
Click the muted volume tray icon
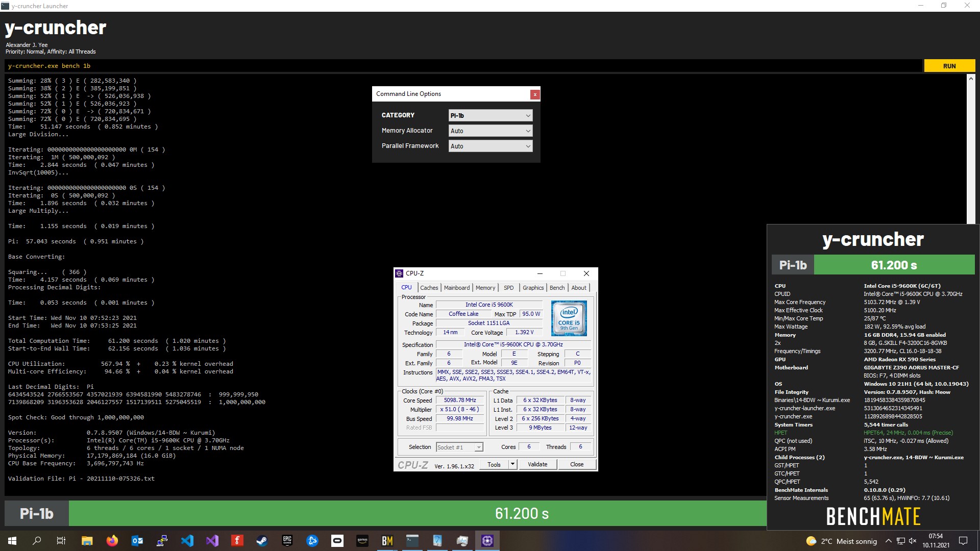click(913, 541)
